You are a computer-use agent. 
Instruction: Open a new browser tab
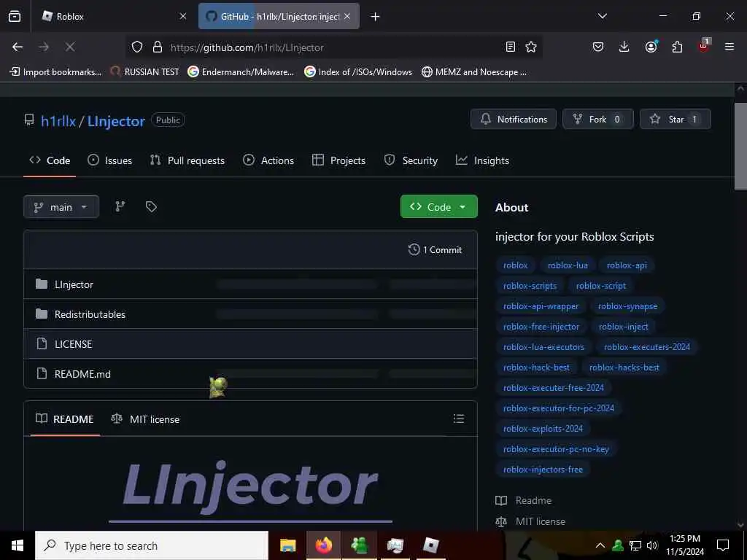click(x=376, y=17)
